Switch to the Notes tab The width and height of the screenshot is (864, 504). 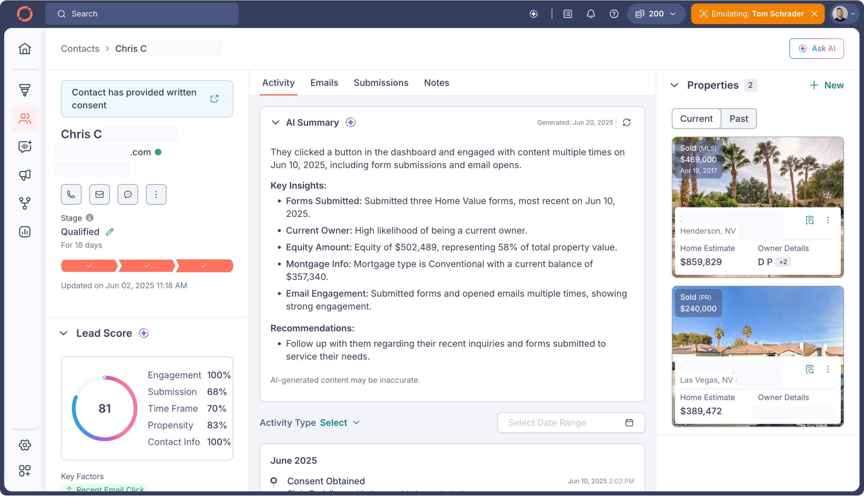[x=436, y=83]
